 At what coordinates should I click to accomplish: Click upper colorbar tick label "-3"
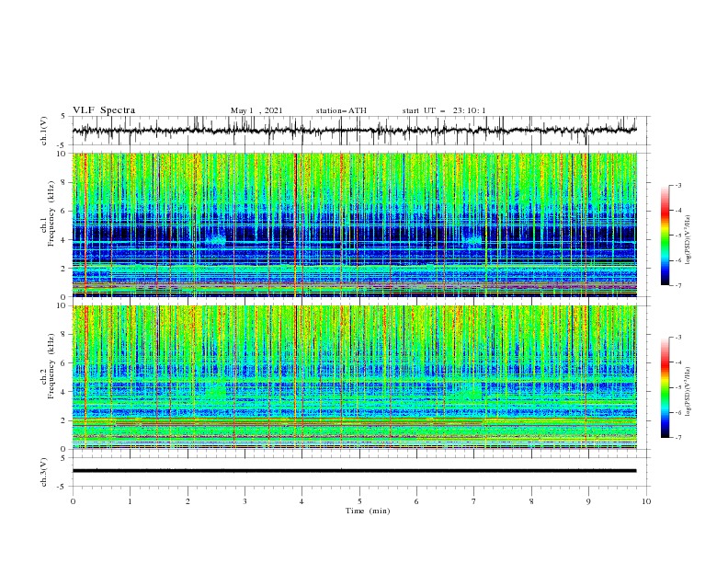[677, 185]
